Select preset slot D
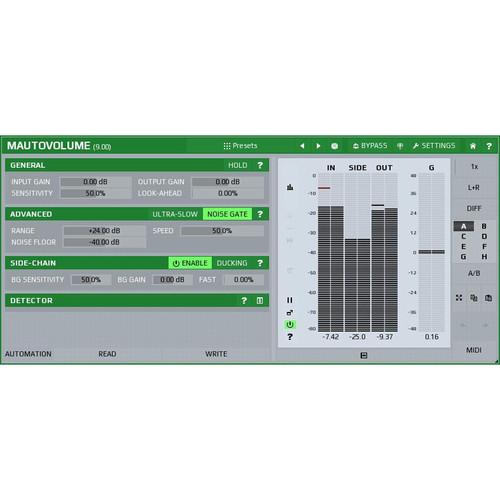The height and width of the screenshot is (500, 500). tap(484, 237)
